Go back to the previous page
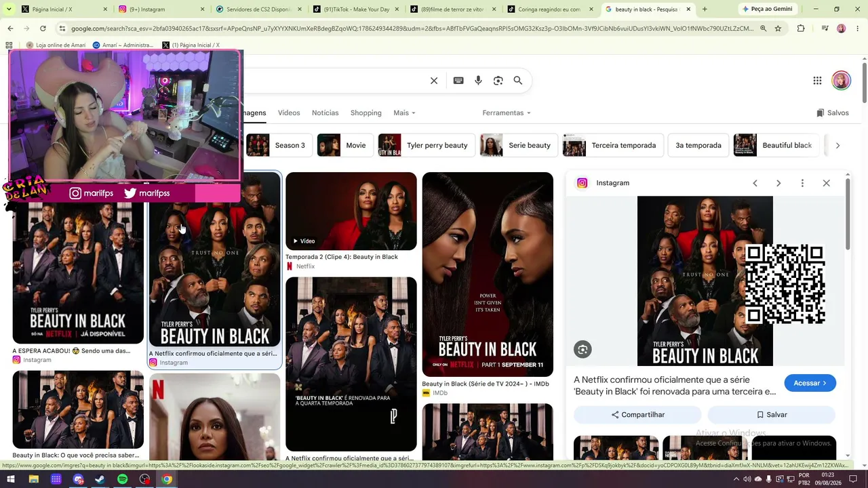Image resolution: width=868 pixels, height=488 pixels. pyautogui.click(x=10, y=28)
